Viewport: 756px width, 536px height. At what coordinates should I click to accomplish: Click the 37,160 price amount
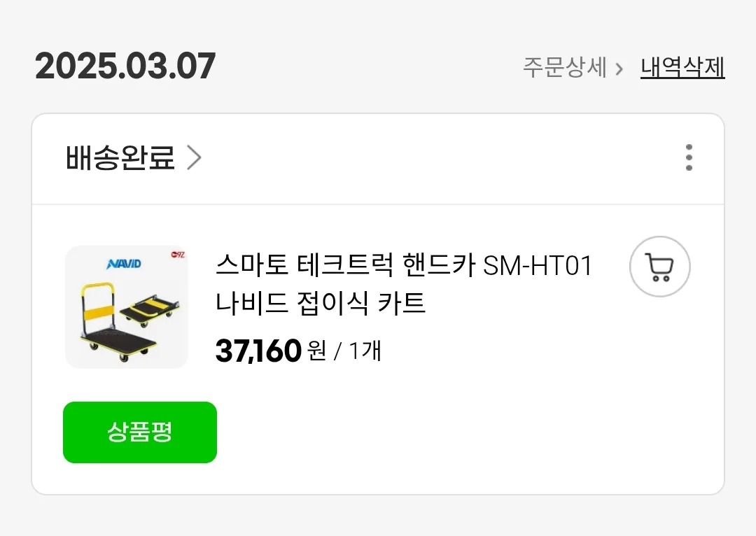258,351
